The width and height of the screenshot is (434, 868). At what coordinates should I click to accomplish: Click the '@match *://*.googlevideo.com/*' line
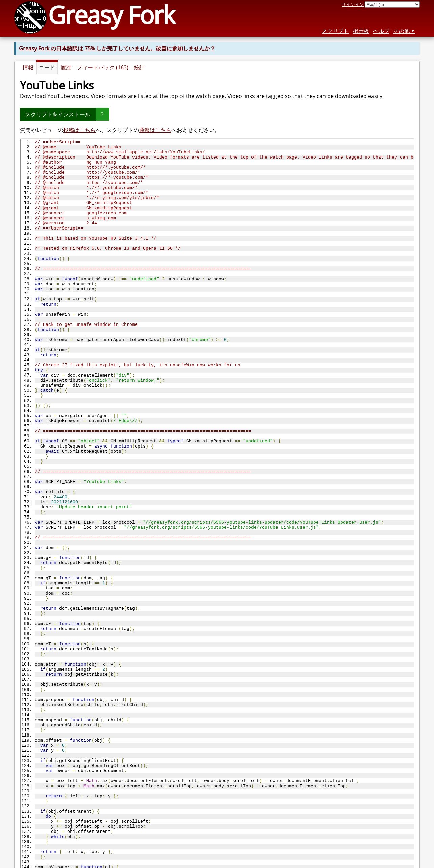click(x=91, y=193)
